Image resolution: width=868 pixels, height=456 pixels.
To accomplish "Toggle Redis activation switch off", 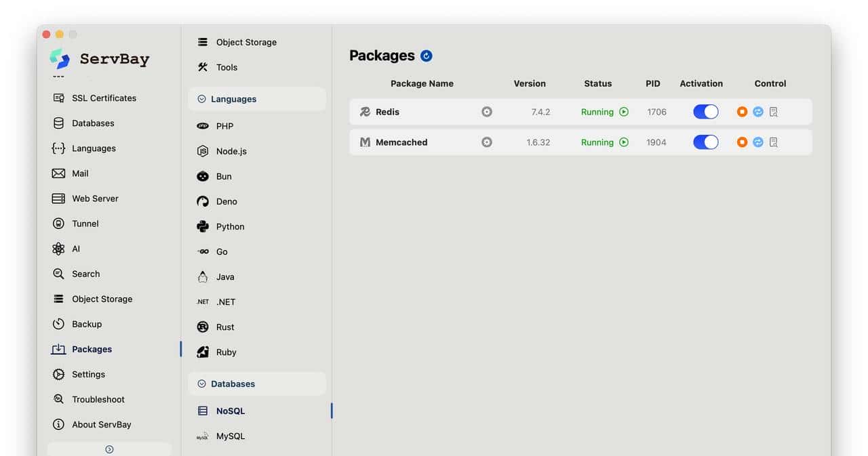I will coord(705,112).
